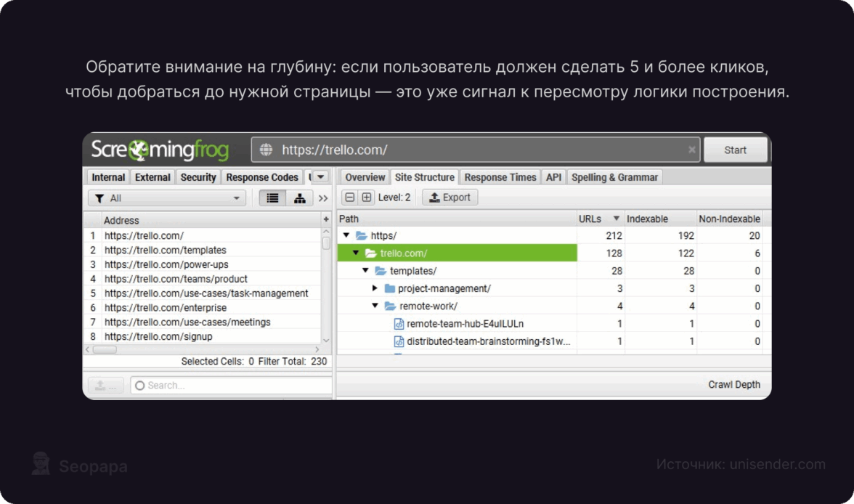
Task: Click the globe icon in URL bar
Action: point(267,150)
